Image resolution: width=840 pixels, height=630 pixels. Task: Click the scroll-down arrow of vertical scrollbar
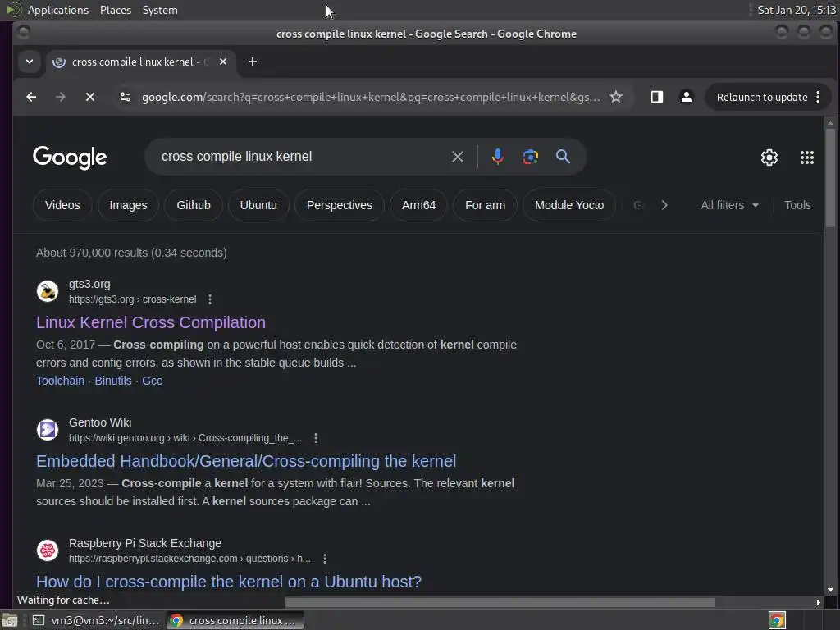click(x=830, y=590)
